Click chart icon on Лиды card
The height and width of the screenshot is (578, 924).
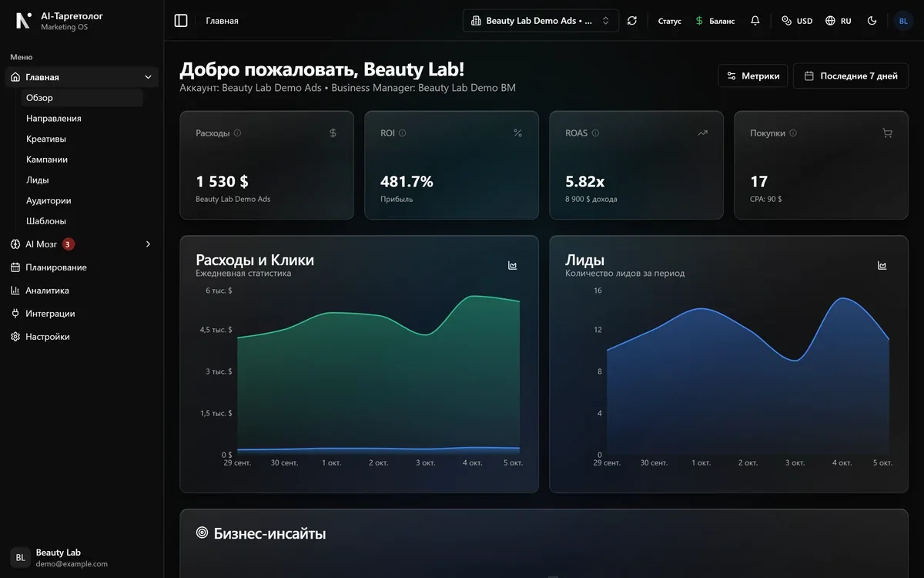[x=882, y=265]
